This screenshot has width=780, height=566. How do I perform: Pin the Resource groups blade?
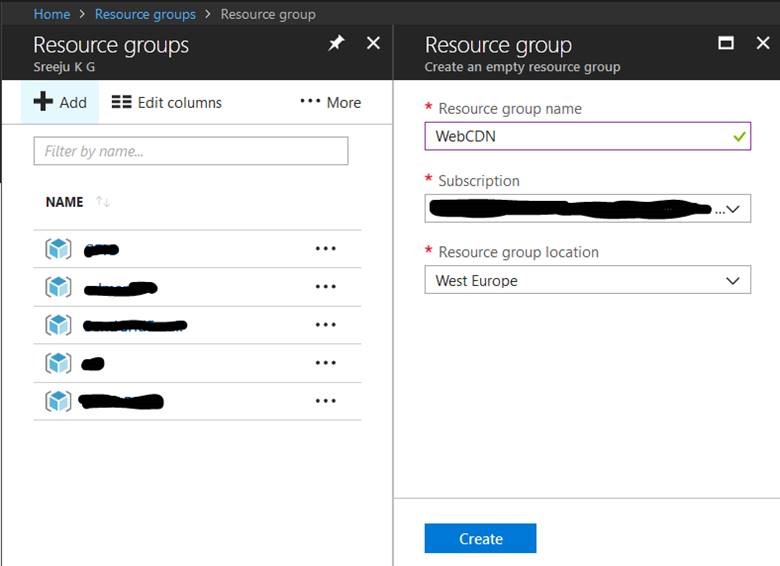tap(336, 43)
